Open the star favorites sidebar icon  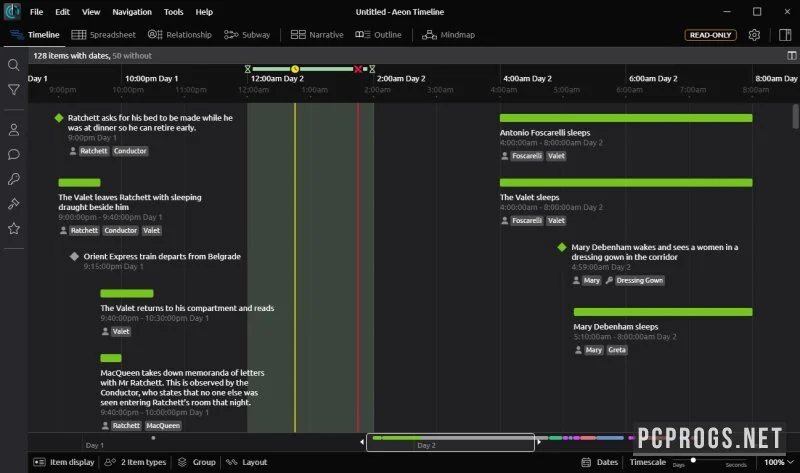[x=14, y=228]
